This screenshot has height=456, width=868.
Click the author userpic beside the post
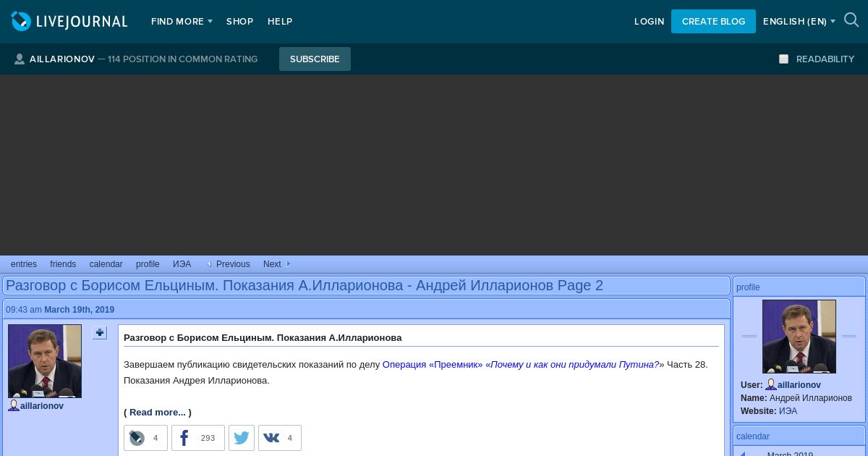tap(45, 361)
